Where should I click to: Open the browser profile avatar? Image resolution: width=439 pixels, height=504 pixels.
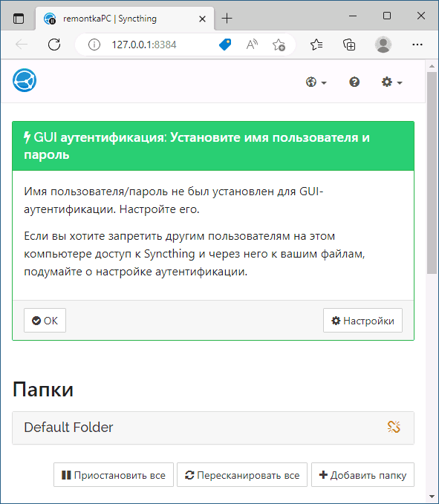tap(383, 45)
